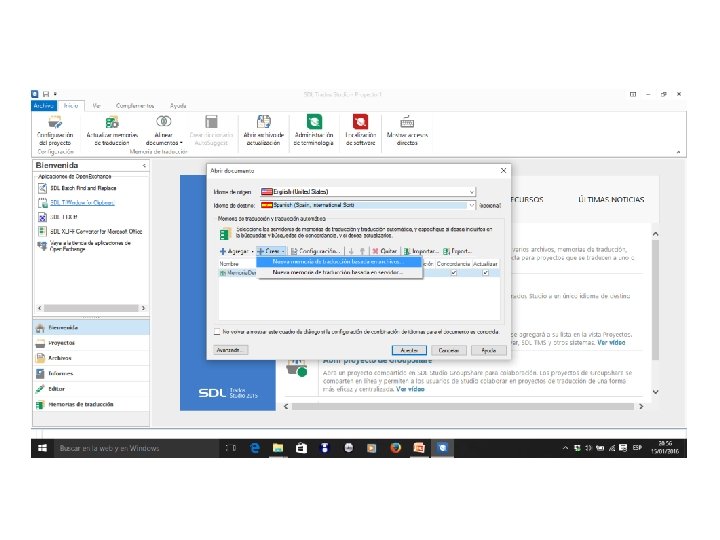
Task: Choose memory based on servidor menu entry
Action: click(339, 272)
